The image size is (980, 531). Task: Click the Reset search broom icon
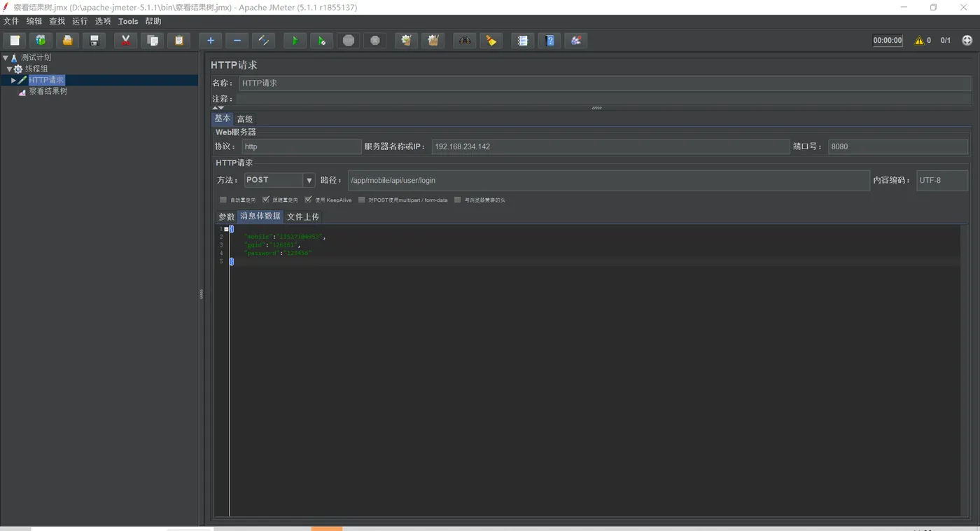[491, 41]
